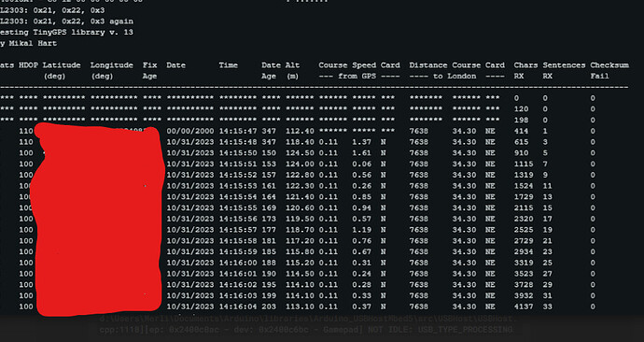Select the Chars RX value '198'
The image size is (644, 342).
pos(521,120)
